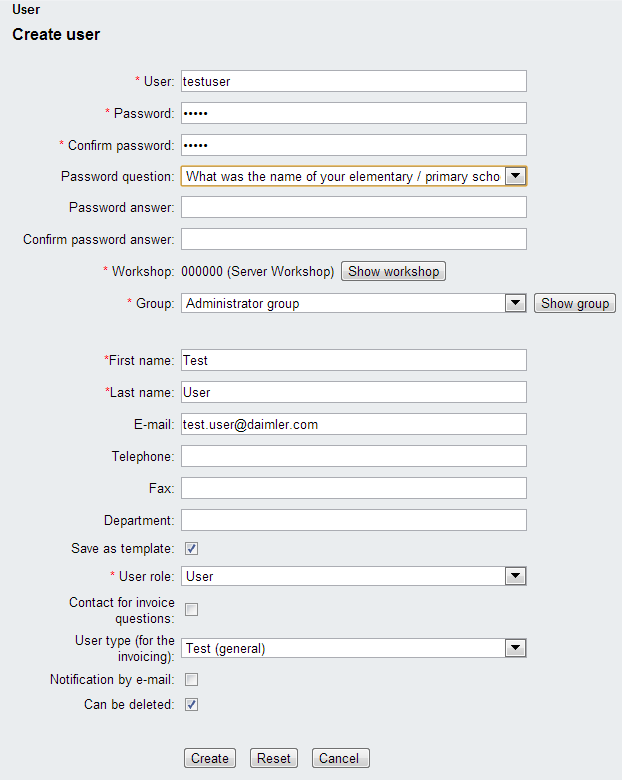This screenshot has width=622, height=780.
Task: Click the Confirm password answer field
Action: tap(353, 239)
